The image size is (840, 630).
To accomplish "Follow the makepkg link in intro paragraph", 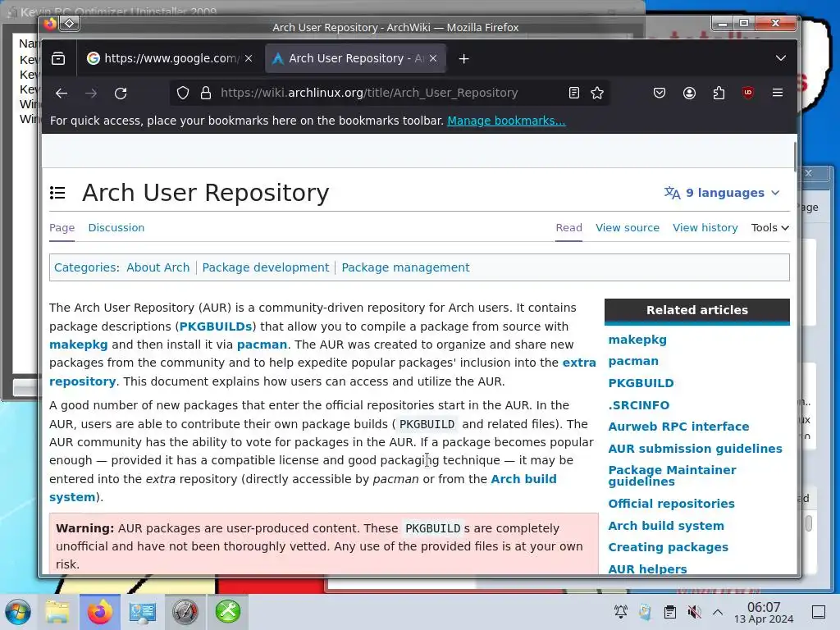I will pos(78,345).
